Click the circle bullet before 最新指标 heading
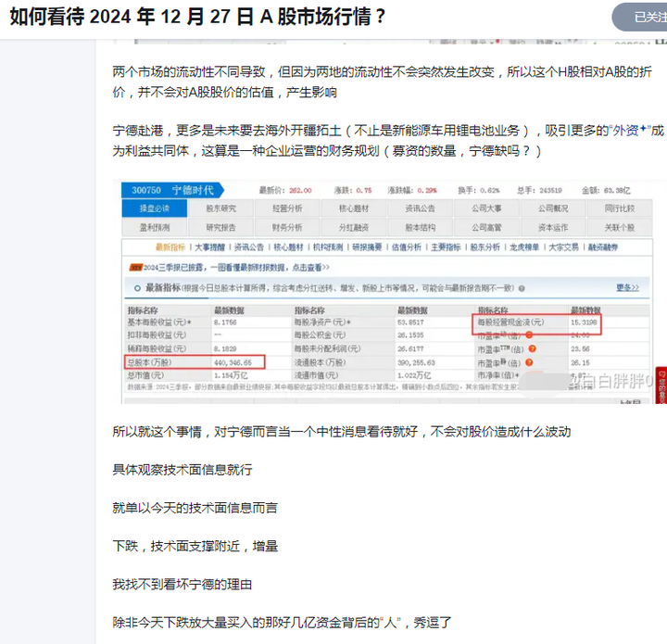 tap(137, 288)
